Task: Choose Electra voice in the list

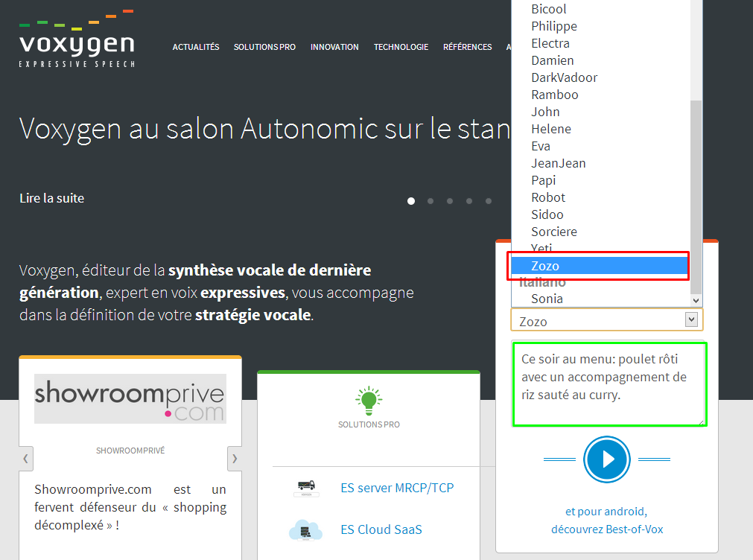Action: [600, 44]
